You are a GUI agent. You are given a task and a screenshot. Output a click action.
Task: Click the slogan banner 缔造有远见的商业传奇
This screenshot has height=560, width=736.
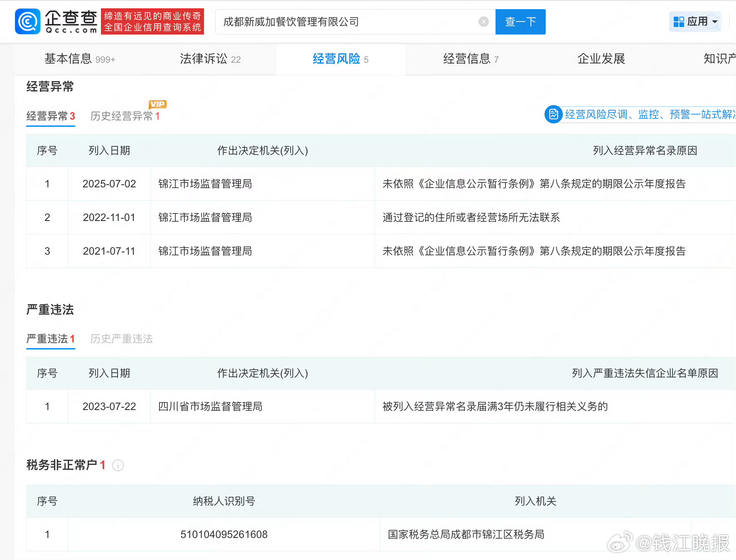152,21
